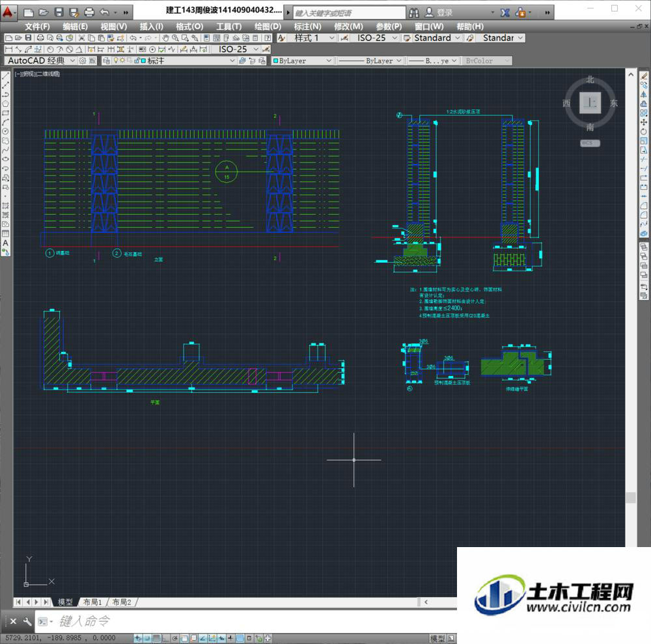Select the Line tool in Draw toolbar
The width and height of the screenshot is (651, 644).
(6, 76)
